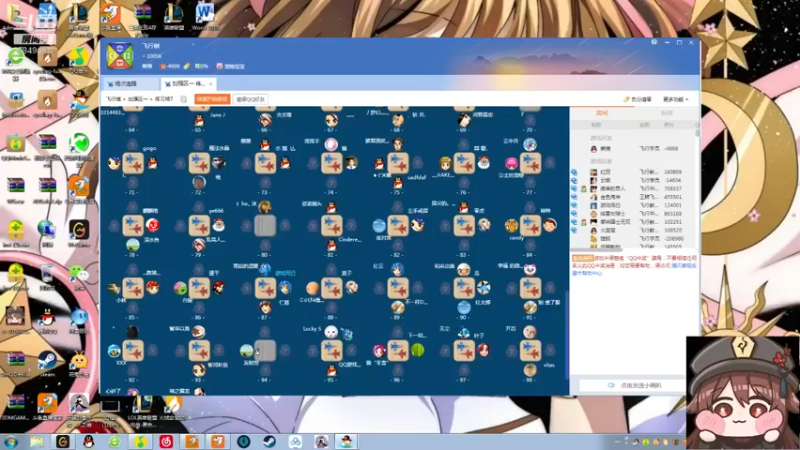
Task: Sit in the empty left seat of table 73
Action: [246, 164]
